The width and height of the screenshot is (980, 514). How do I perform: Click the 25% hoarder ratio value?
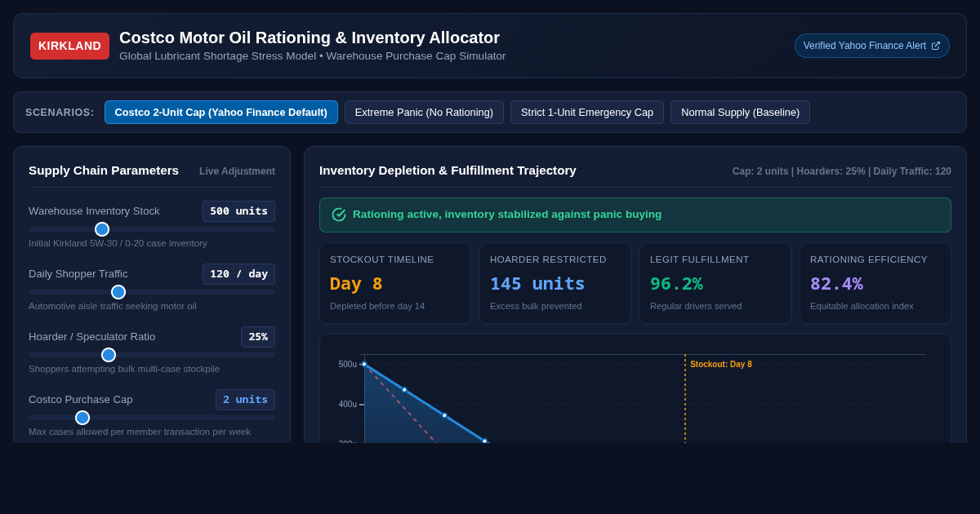coord(258,337)
